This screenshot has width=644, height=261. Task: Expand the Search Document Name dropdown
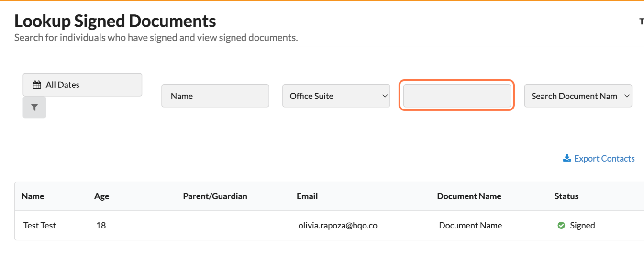click(x=577, y=96)
